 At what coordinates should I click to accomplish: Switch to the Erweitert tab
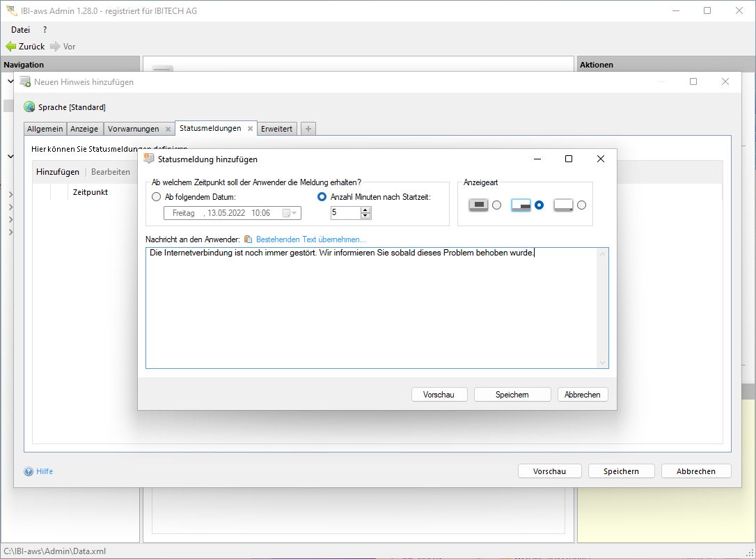(x=278, y=129)
